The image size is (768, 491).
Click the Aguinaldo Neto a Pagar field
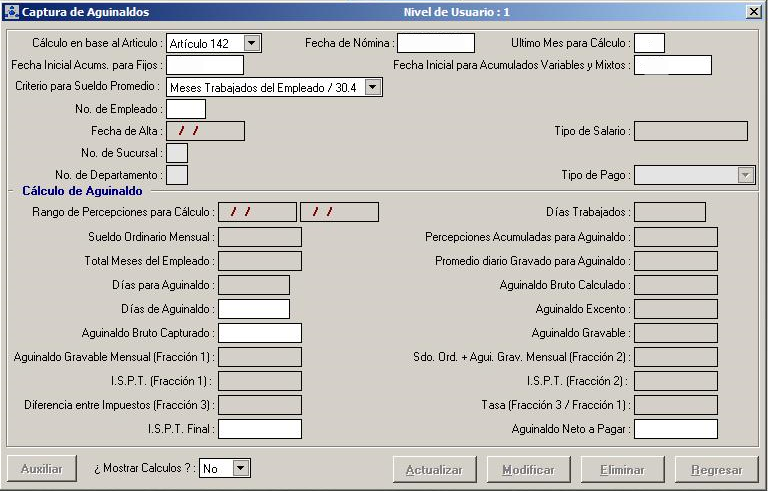coord(676,429)
